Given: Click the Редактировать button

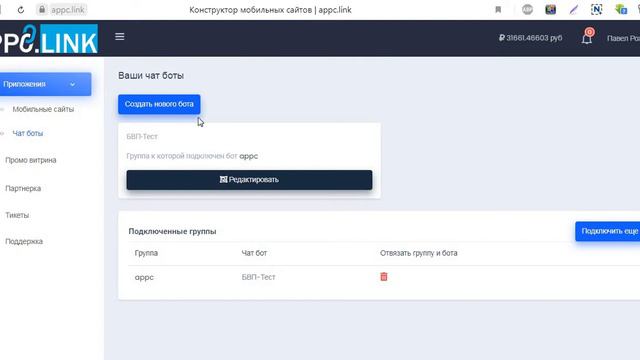Looking at the screenshot, I should click(249, 180).
